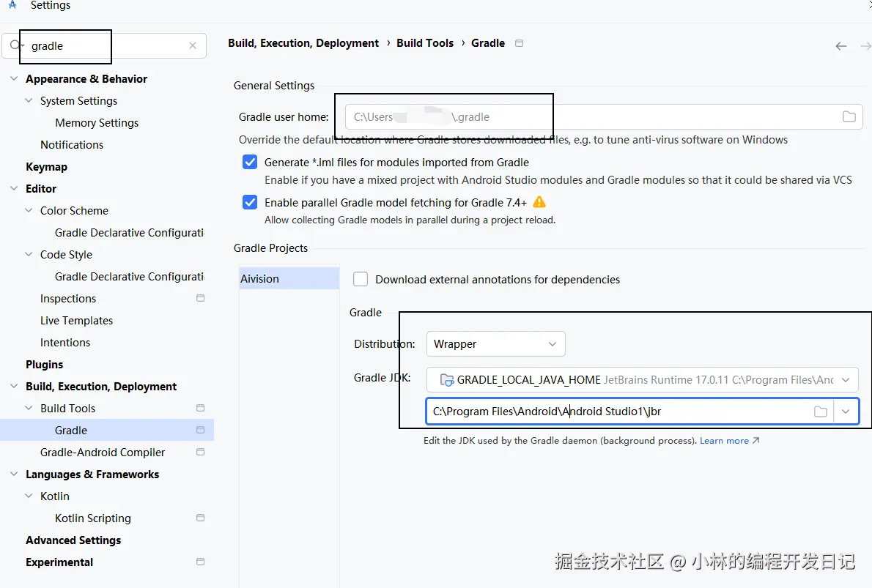Open Learn more link
Image resolution: width=872 pixels, height=588 pixels.
point(729,441)
